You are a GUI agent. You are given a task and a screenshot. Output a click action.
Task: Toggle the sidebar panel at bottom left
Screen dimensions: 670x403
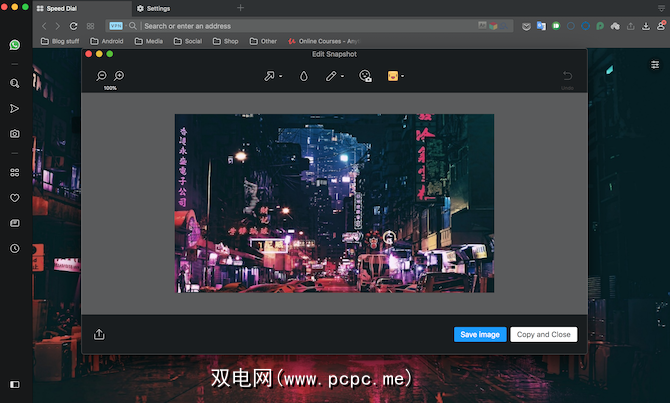point(15,384)
